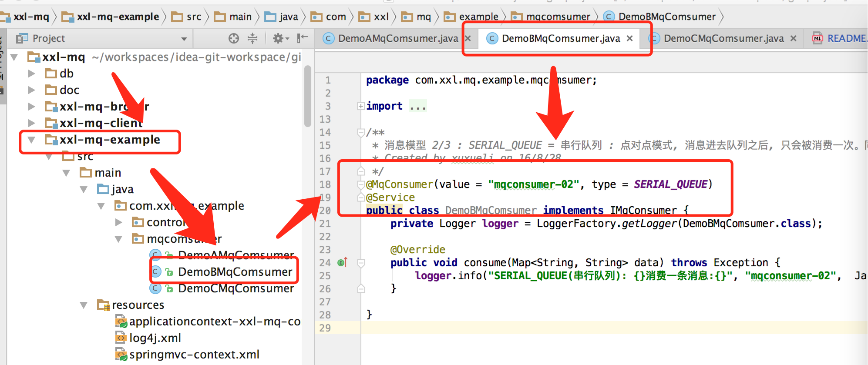This screenshot has height=365, width=868.
Task: Expand the controller package
Action: (x=118, y=222)
